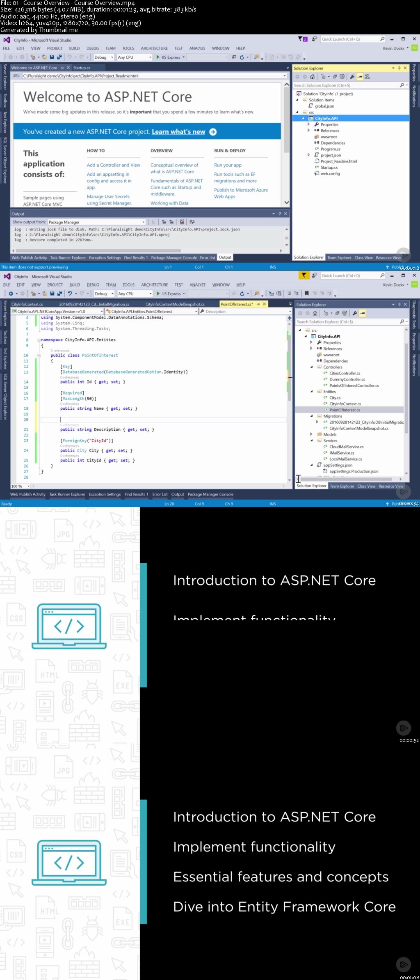The height and width of the screenshot is (980, 420).
Task: Expand the Models folder in Solution Explorer
Action: pyautogui.click(x=311, y=434)
